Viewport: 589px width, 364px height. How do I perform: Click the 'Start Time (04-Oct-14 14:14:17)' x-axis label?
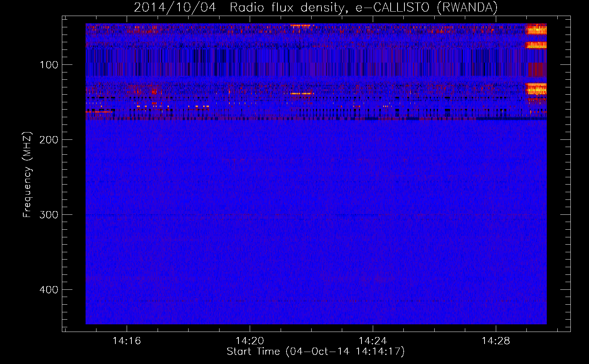click(x=316, y=352)
